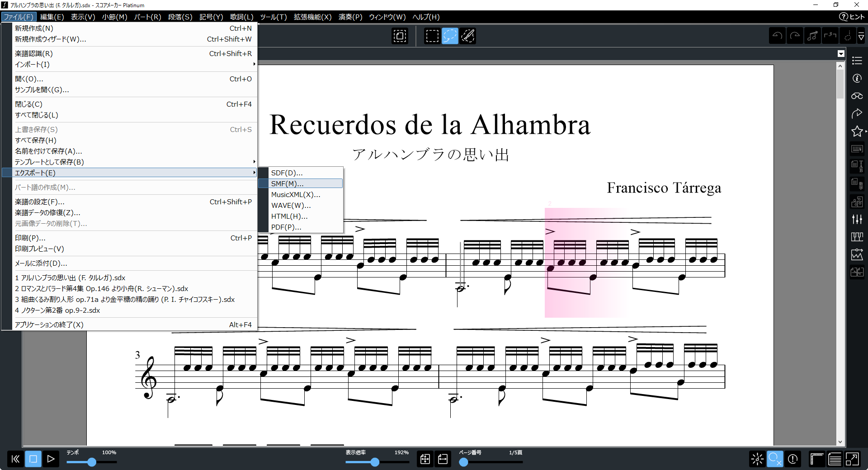
Task: Open the 演奏(P) menu
Action: [350, 17]
